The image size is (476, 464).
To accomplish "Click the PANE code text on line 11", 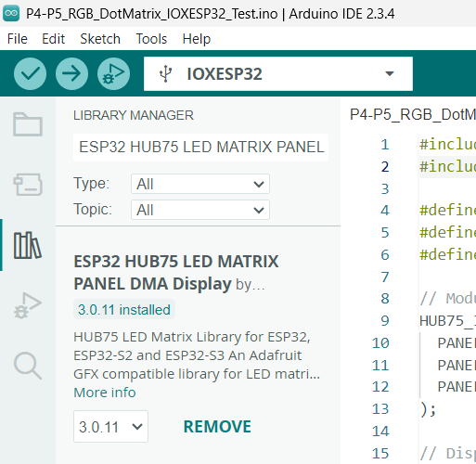I will tap(457, 366).
